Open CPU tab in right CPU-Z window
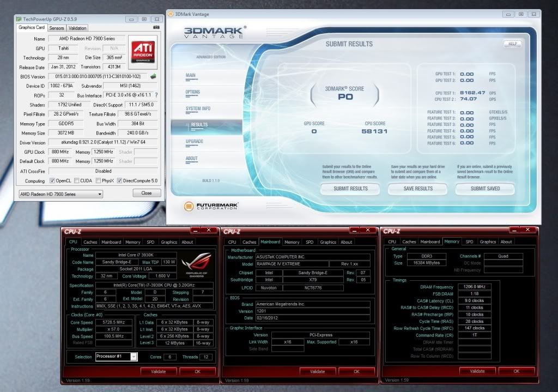Viewport: 558px width, 392px height. [392, 242]
